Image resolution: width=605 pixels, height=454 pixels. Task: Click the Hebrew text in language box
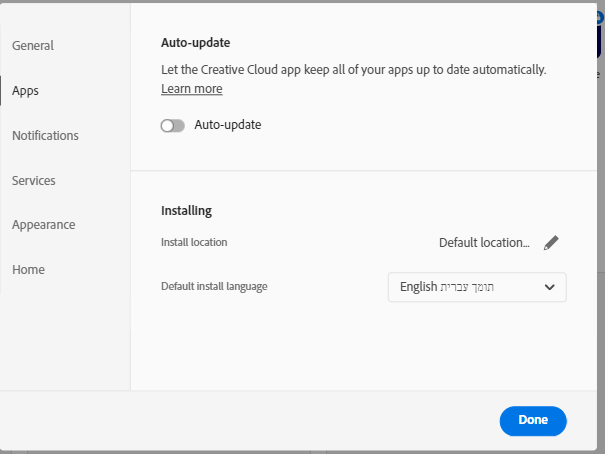(x=468, y=287)
